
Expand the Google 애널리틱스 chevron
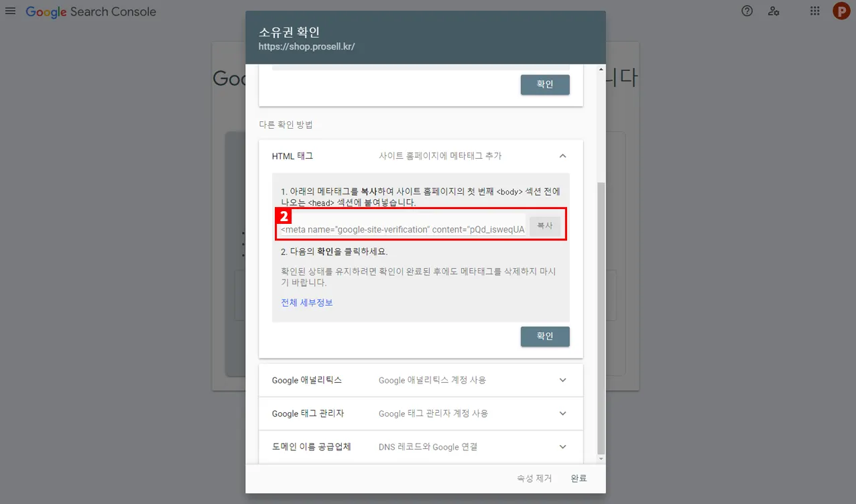pos(562,380)
